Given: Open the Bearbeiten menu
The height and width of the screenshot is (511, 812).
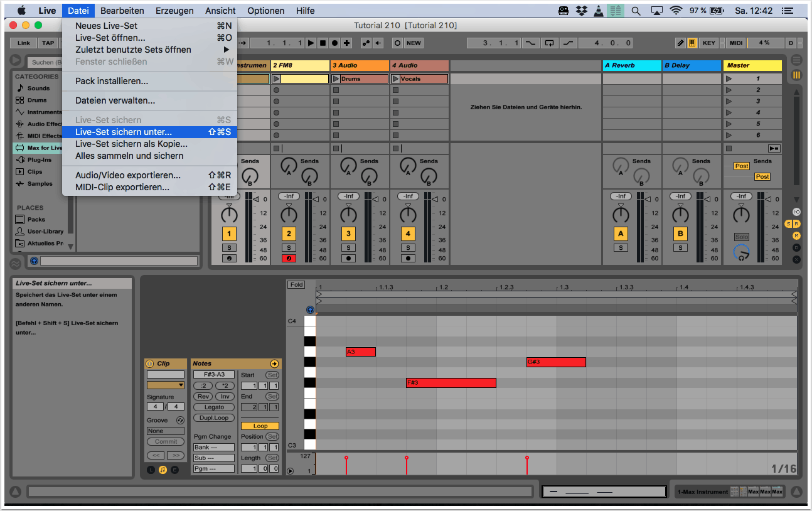Looking at the screenshot, I should 122,11.
